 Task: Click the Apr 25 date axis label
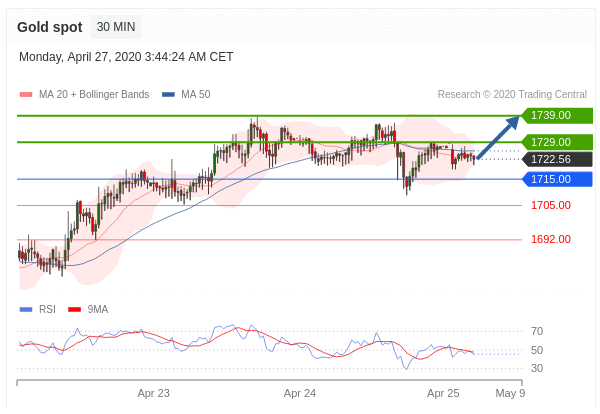click(443, 394)
